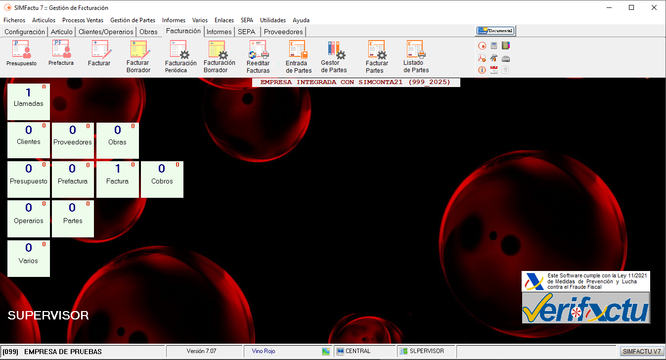Open the SEPA menu
The image size is (666, 360).
[247, 20]
